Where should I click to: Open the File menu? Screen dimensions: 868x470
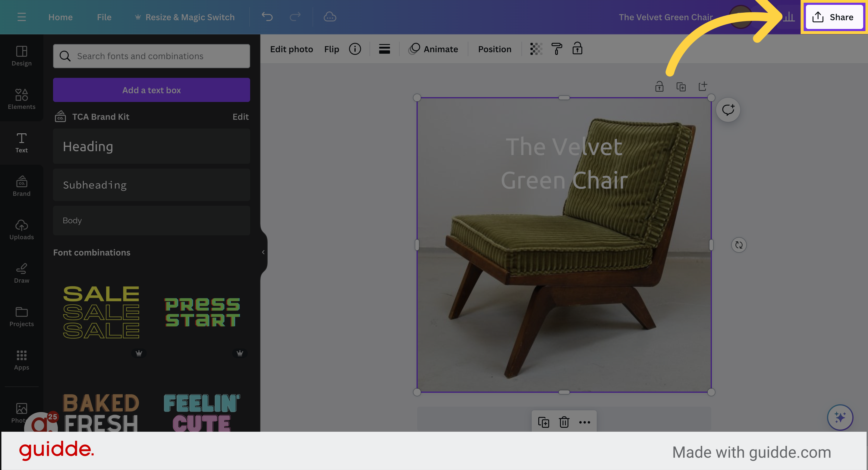coord(104,17)
